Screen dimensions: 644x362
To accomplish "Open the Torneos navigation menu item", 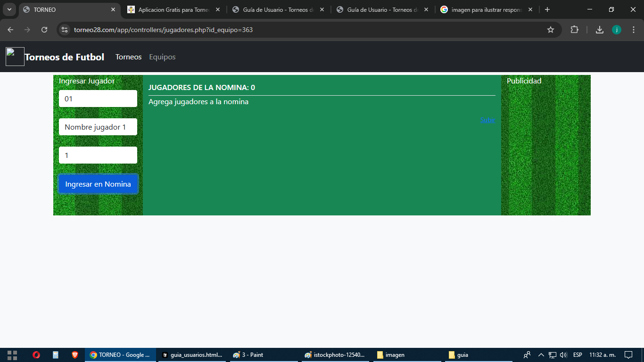I will [128, 57].
